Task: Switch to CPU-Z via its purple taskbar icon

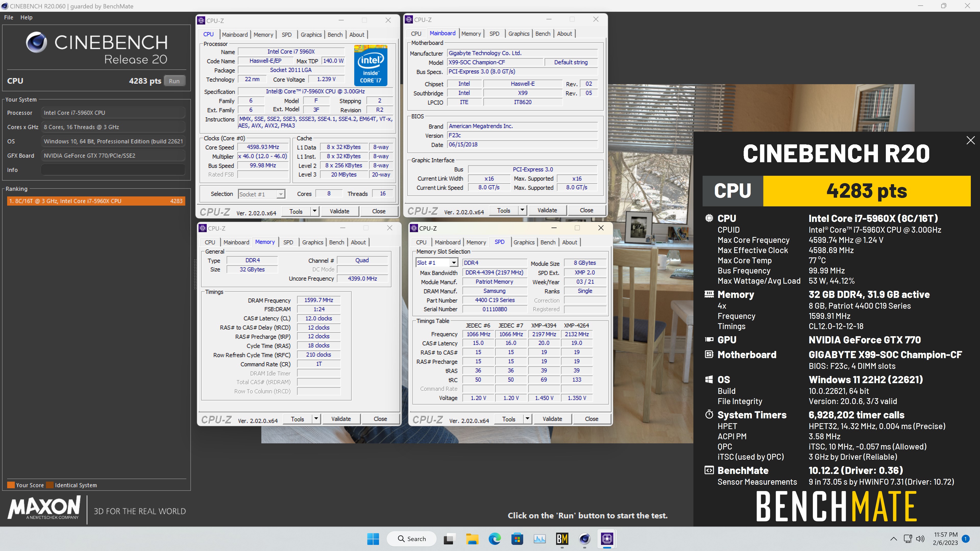Action: 607,539
